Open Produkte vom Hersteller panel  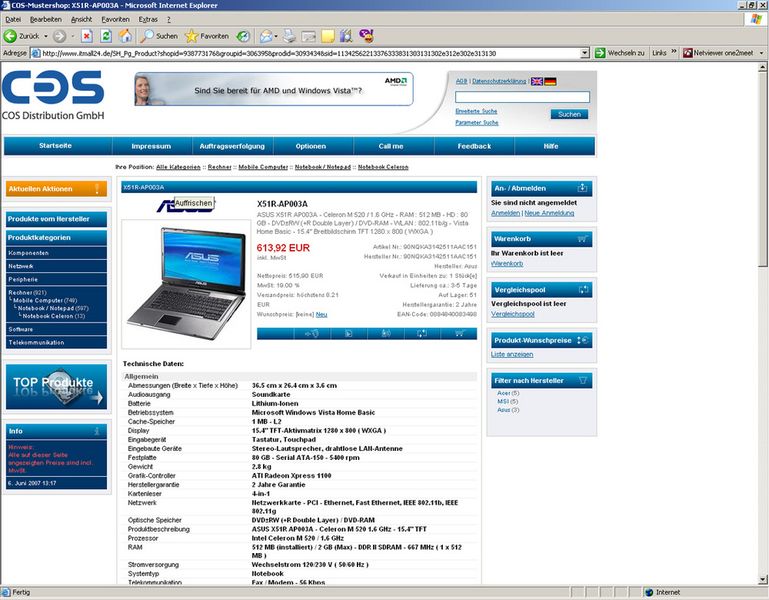[x=56, y=219]
